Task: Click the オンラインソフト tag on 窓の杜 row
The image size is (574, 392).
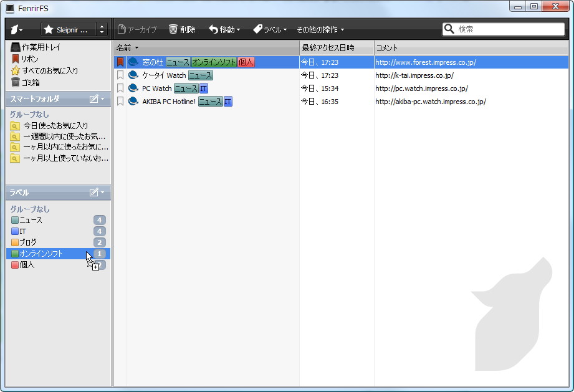Action: (214, 62)
